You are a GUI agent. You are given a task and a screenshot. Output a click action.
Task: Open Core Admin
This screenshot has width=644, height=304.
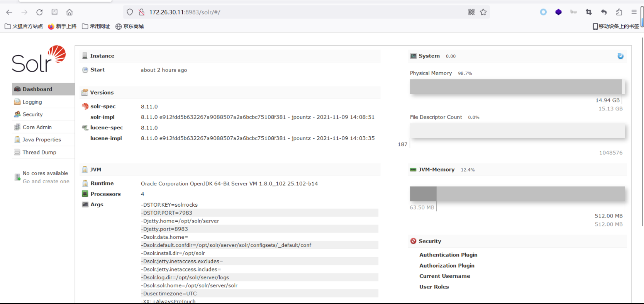coord(43,127)
